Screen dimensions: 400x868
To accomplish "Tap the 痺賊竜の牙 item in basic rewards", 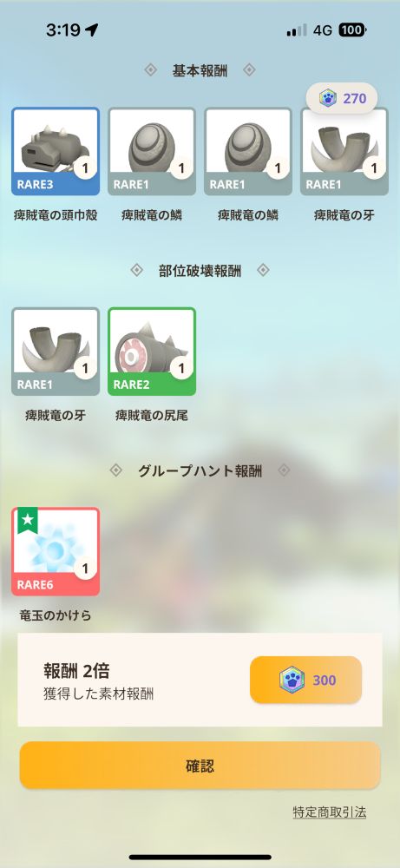I will [344, 151].
